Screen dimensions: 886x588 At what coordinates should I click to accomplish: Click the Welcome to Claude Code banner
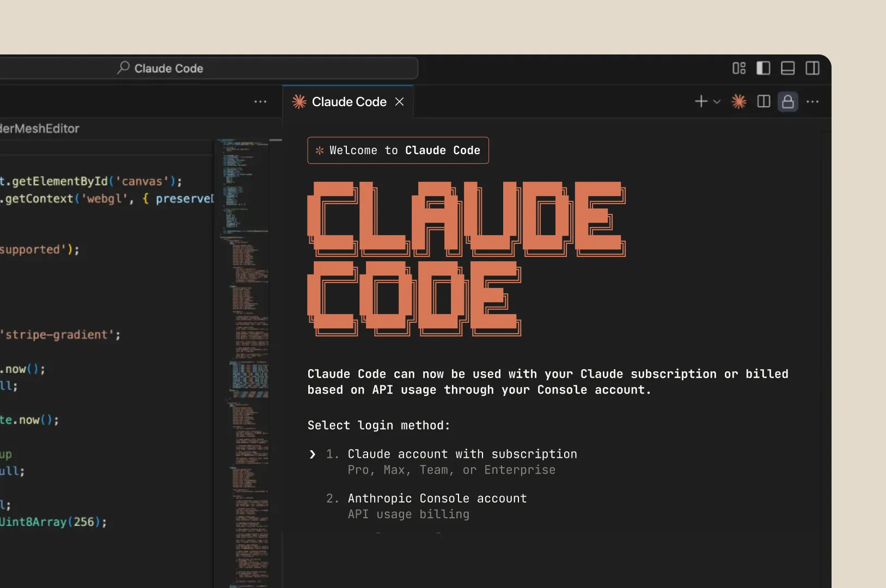[x=398, y=150]
